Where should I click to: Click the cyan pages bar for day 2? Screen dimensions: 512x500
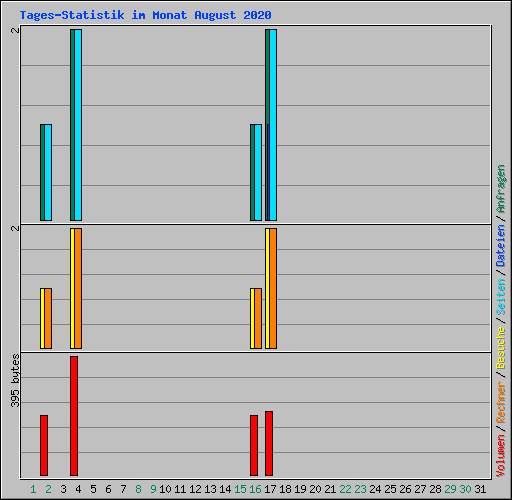click(x=48, y=173)
